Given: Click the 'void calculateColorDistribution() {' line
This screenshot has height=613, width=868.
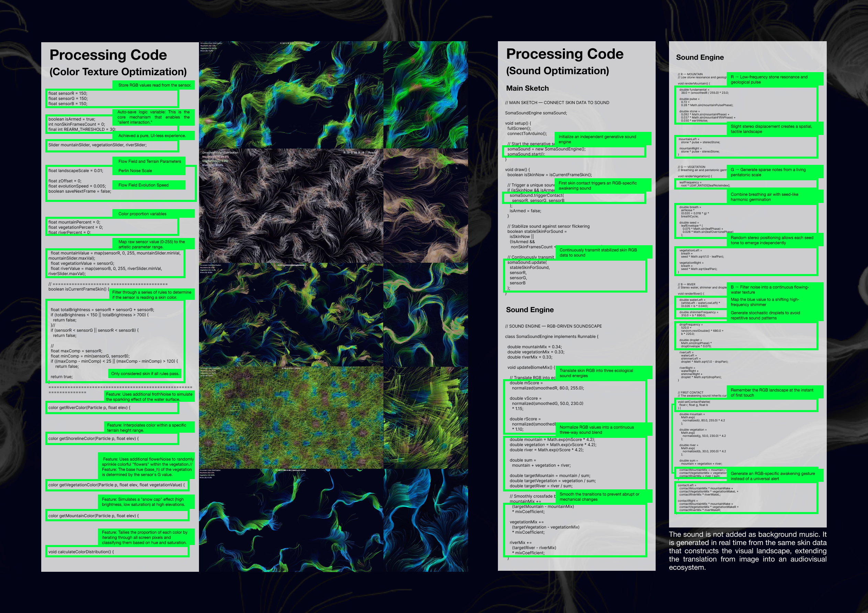Looking at the screenshot, I should (81, 552).
